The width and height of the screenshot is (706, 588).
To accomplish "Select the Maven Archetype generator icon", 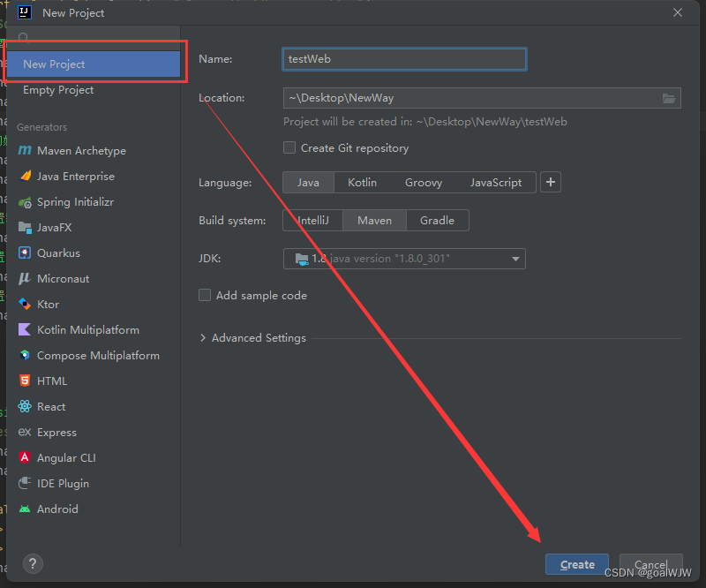I will pyautogui.click(x=25, y=150).
